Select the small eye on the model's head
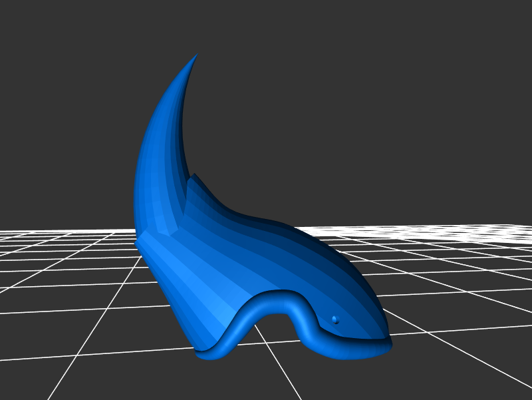This screenshot has height=400, width=532. pos(334,320)
